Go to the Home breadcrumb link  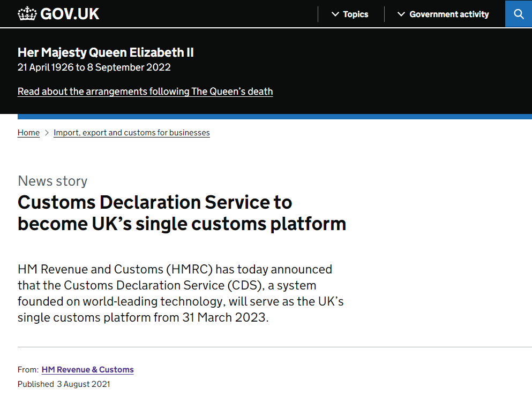click(28, 133)
